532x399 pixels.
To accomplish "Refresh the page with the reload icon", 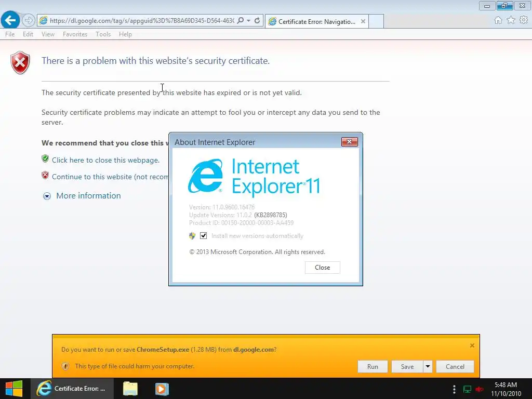I will [x=257, y=20].
